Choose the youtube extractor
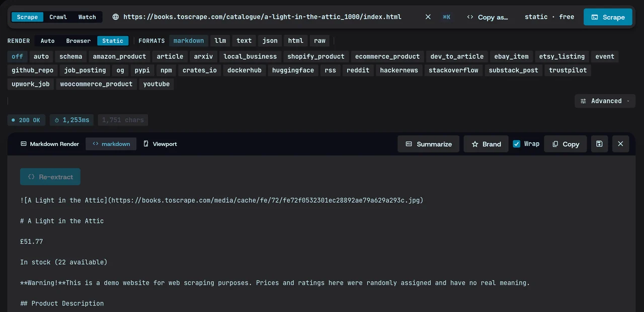Screen dimensions: 644x312 156,84
